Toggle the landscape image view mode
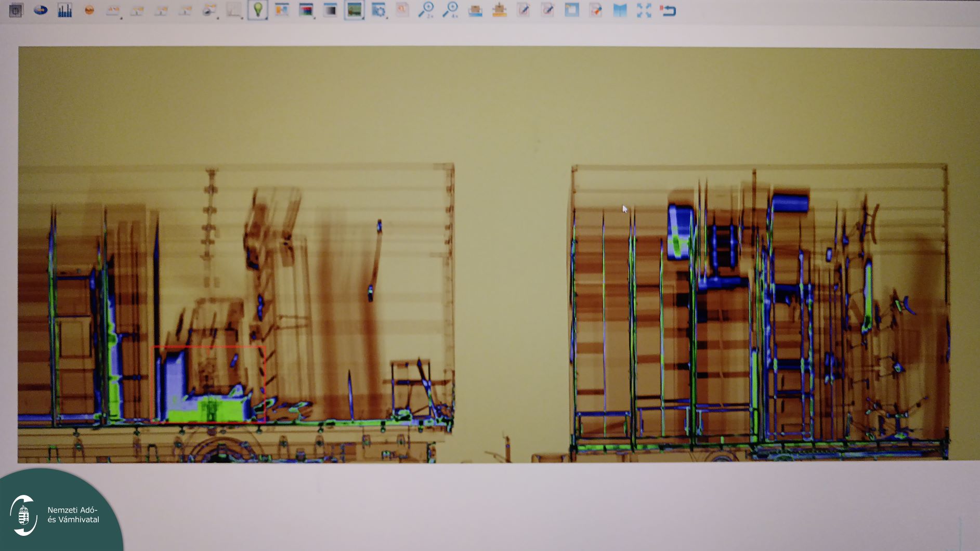 pyautogui.click(x=354, y=10)
